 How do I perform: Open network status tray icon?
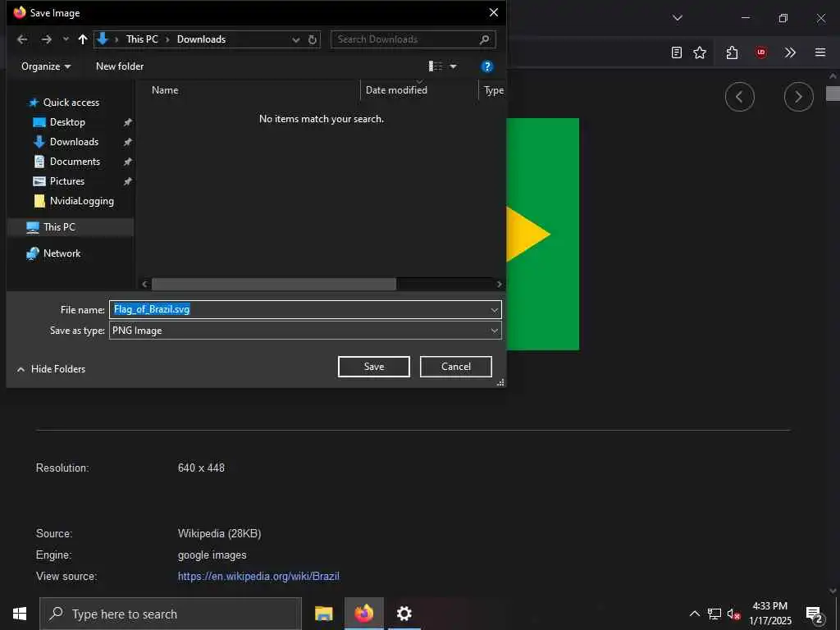pyautogui.click(x=714, y=614)
